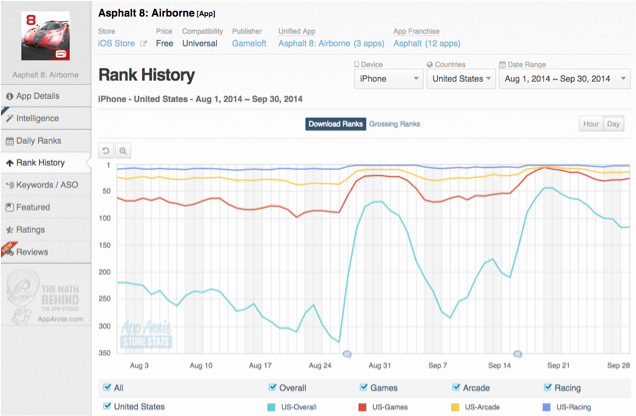
Task: Click the Intelligence wand icon
Action: pos(10,118)
